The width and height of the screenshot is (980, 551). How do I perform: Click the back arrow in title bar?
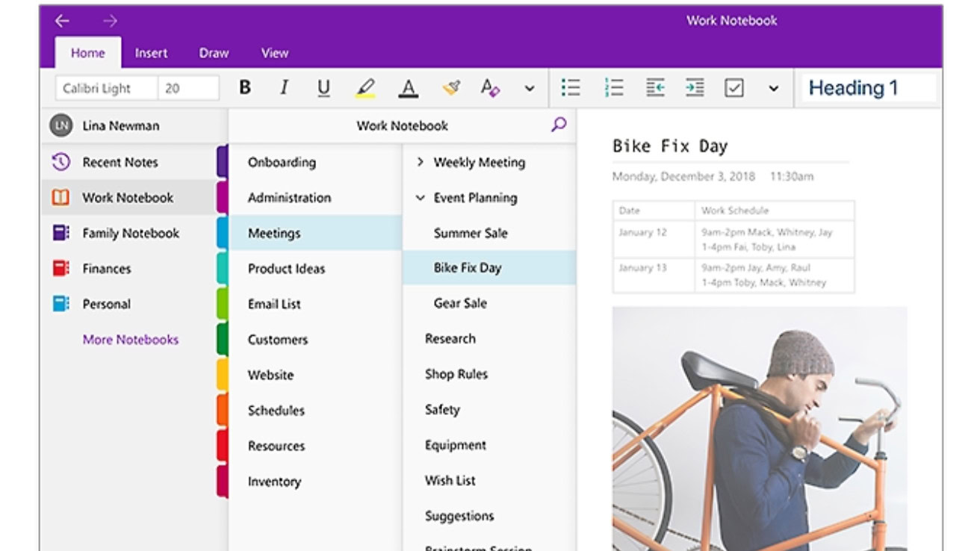coord(63,21)
